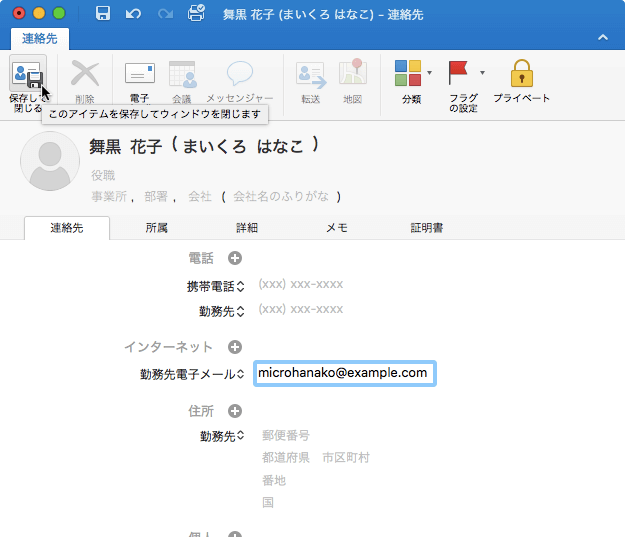Click the Categorize (分類) colored squares icon

point(408,73)
